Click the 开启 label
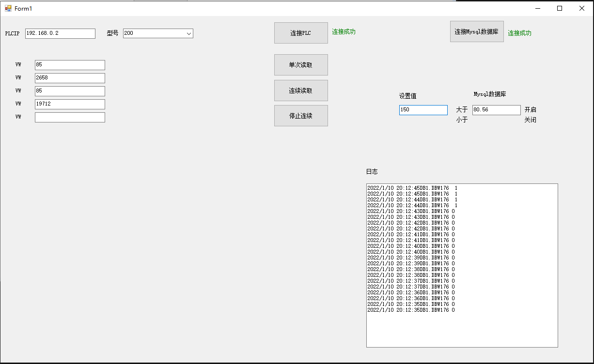594x364 pixels. coord(530,109)
